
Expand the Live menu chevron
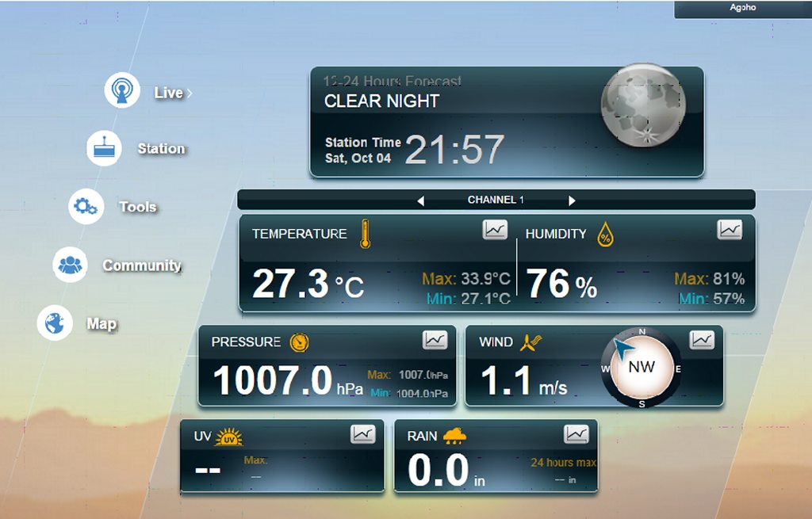point(190,93)
